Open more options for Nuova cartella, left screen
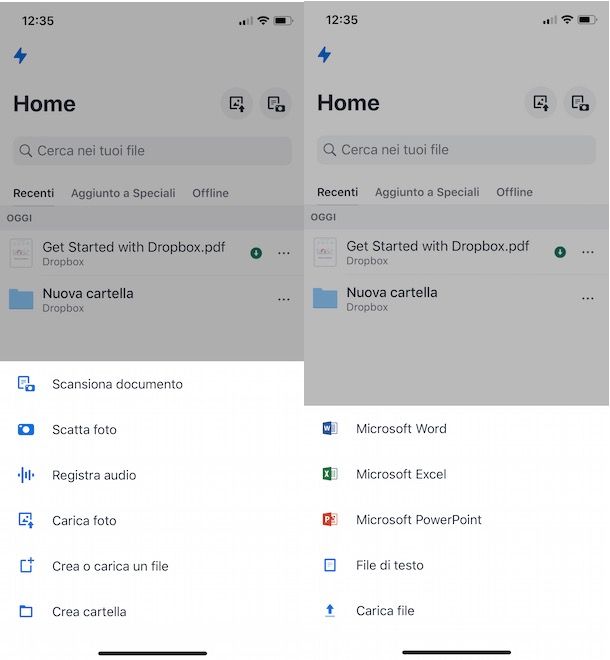610x660 pixels. [x=284, y=300]
